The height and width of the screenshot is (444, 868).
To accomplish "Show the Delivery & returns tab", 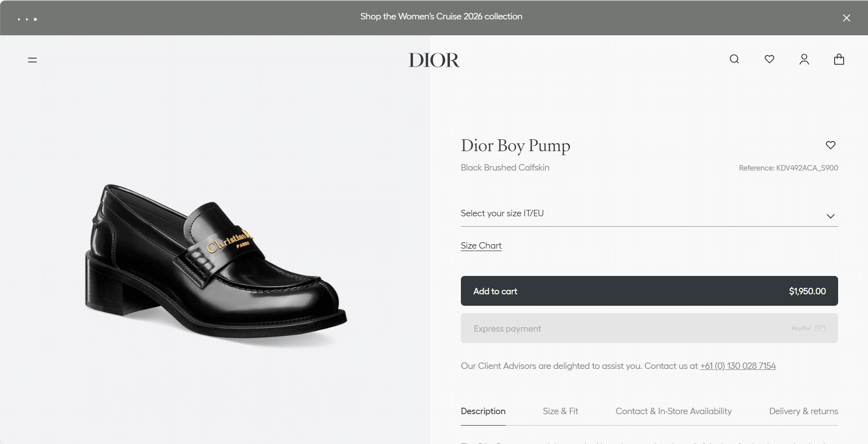I will coord(803,411).
